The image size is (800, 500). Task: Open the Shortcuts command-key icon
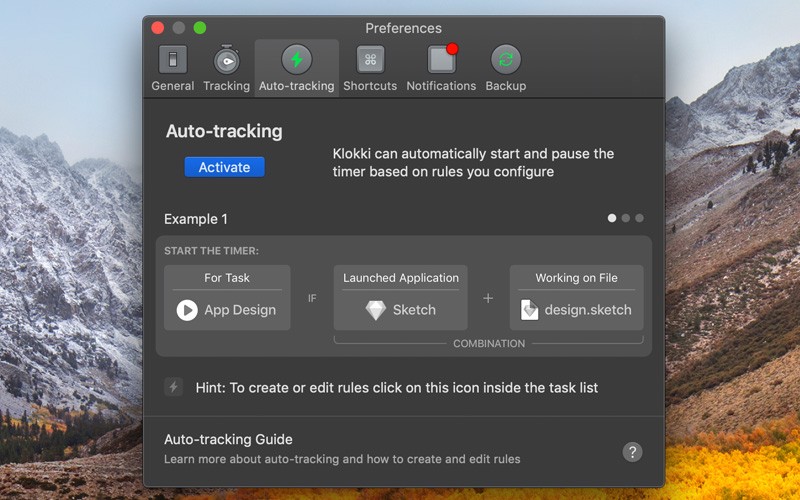(x=370, y=60)
